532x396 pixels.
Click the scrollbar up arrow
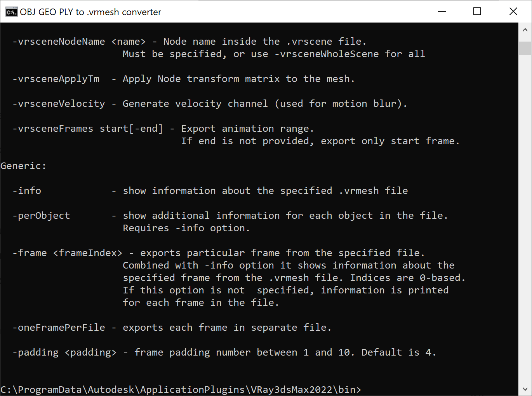point(525,30)
